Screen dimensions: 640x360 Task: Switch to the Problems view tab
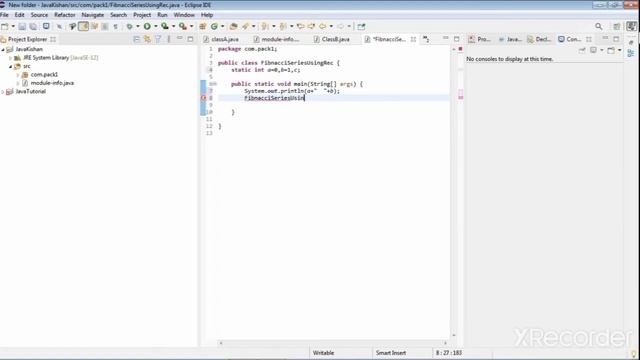(x=479, y=39)
